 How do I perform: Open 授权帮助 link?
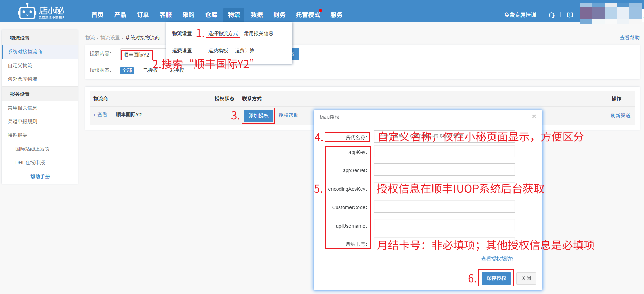tap(288, 115)
